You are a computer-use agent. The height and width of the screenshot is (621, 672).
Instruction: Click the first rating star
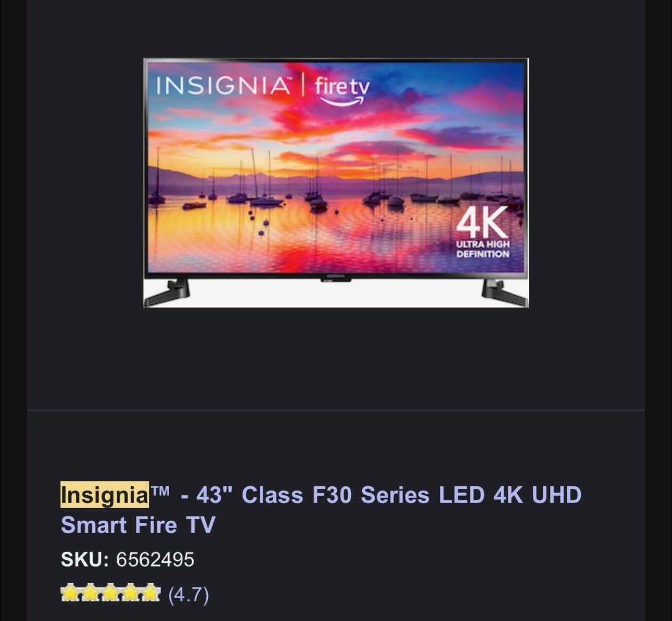70,593
